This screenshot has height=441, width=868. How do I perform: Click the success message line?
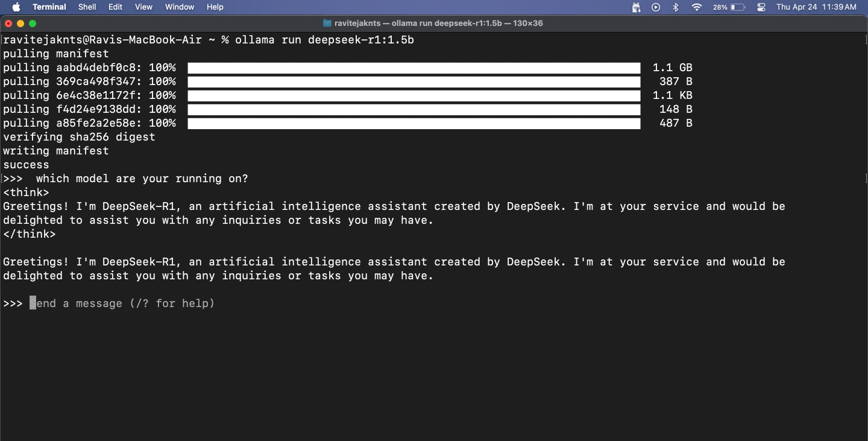tap(26, 165)
